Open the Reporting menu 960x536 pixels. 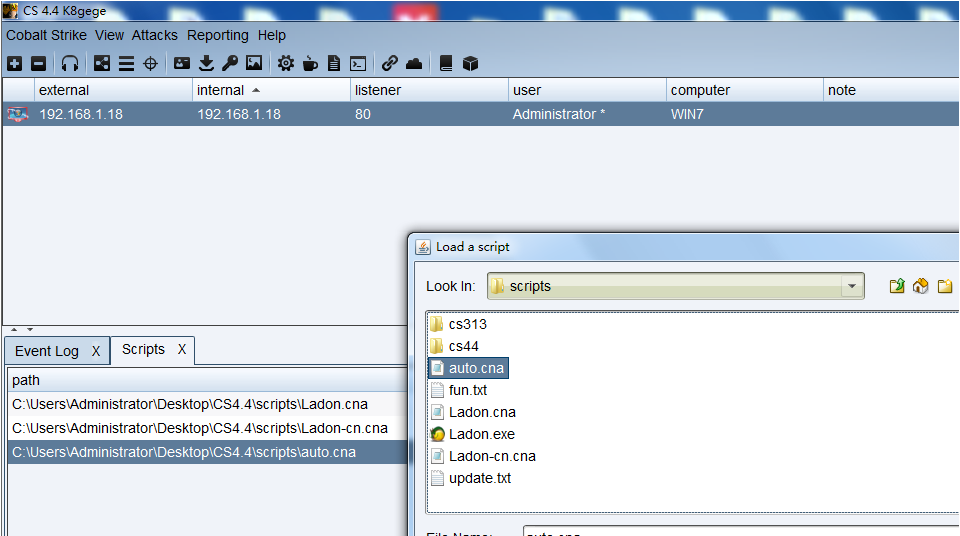tap(218, 36)
